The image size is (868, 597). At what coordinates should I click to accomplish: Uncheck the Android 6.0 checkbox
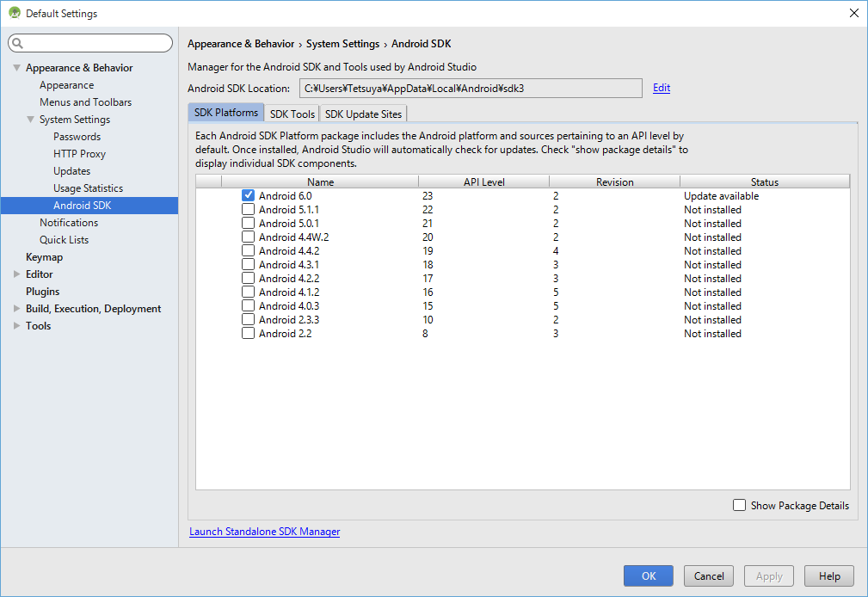[x=248, y=195]
